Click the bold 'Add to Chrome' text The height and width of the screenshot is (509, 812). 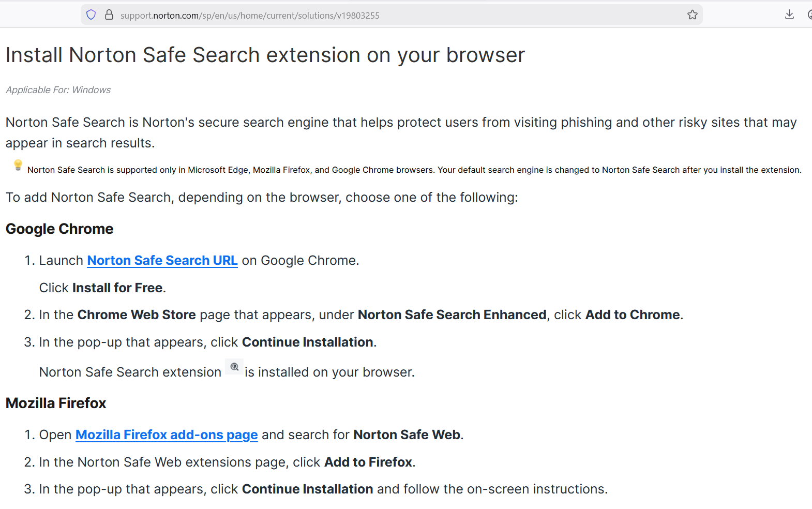pyautogui.click(x=632, y=315)
